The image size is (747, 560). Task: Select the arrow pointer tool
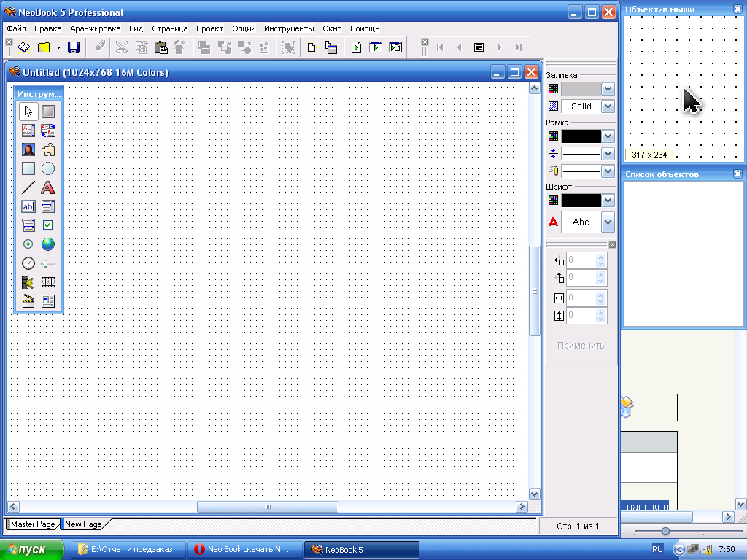click(28, 112)
